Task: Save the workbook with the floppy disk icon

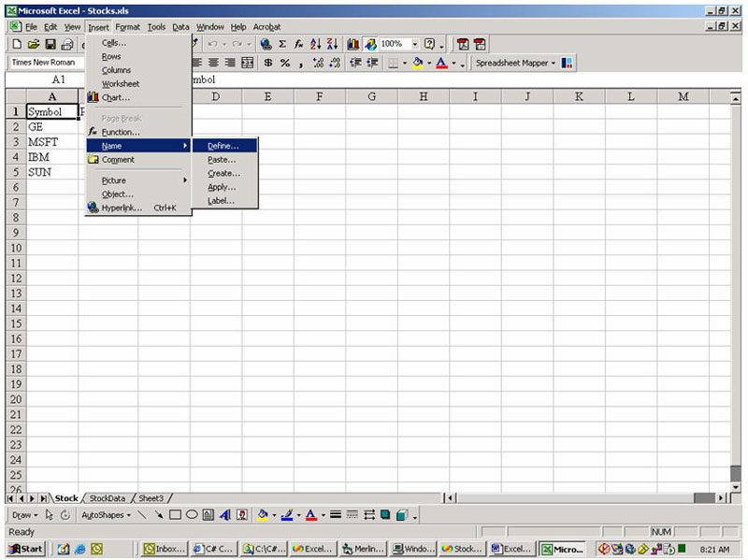Action: tap(50, 44)
